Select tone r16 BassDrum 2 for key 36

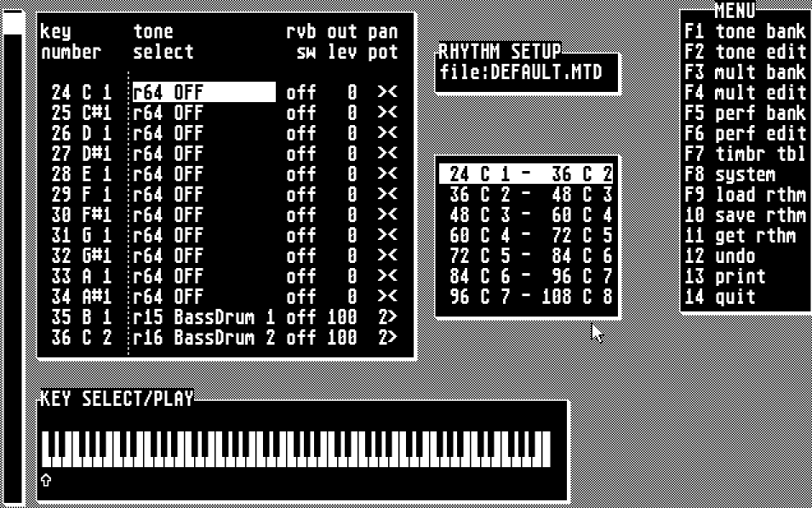pos(204,338)
